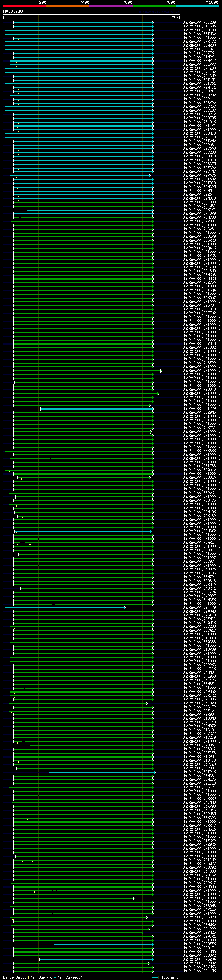The image size is (222, 980).
Task: Select label UniRef100_Q7SBS9
Action: coord(199,799)
